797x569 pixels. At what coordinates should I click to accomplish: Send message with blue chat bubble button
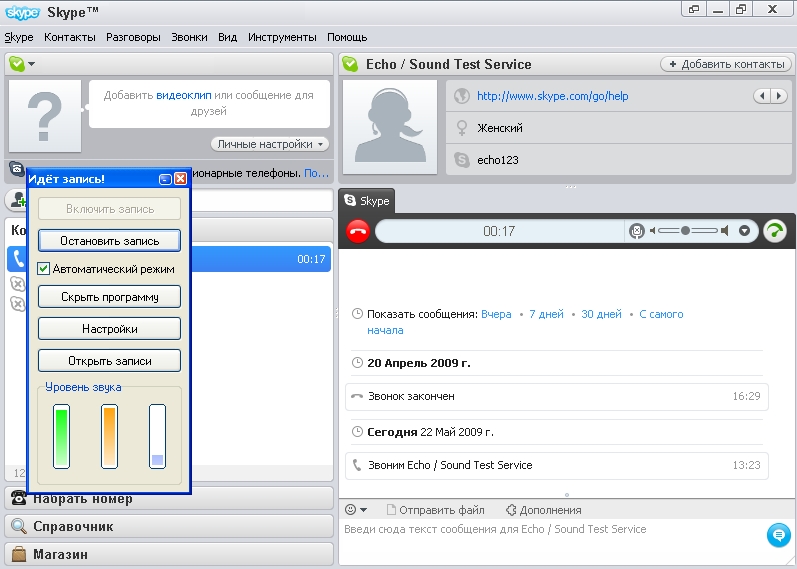pos(778,535)
